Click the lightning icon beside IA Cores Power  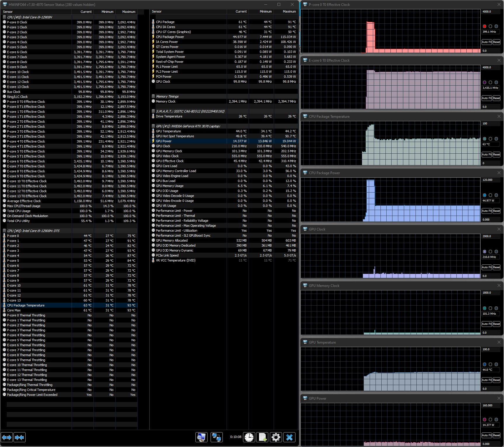[153, 42]
